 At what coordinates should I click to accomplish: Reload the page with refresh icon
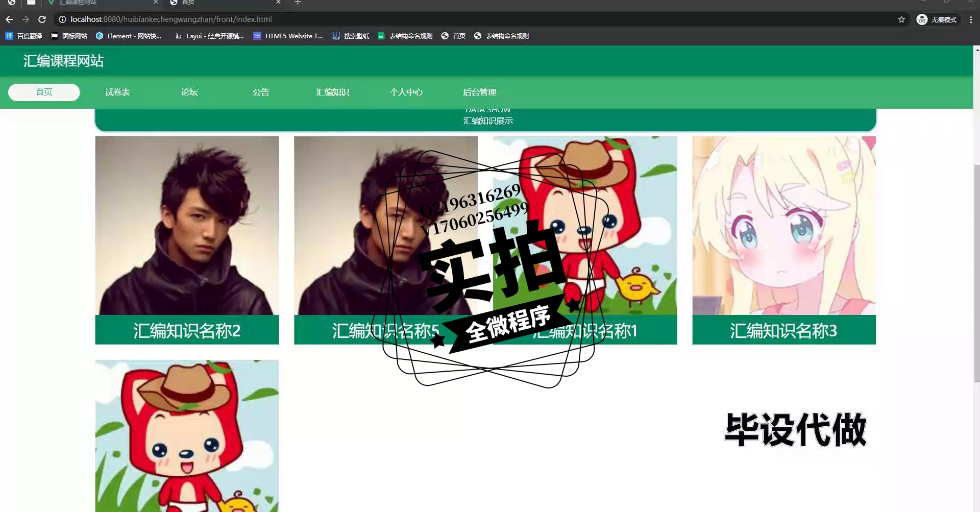(x=42, y=19)
